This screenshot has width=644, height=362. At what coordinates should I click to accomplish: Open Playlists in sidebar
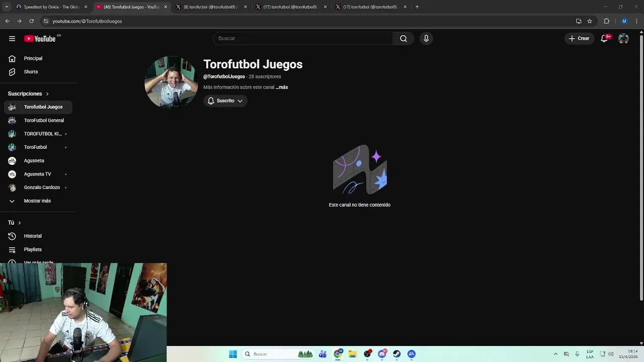(38, 249)
